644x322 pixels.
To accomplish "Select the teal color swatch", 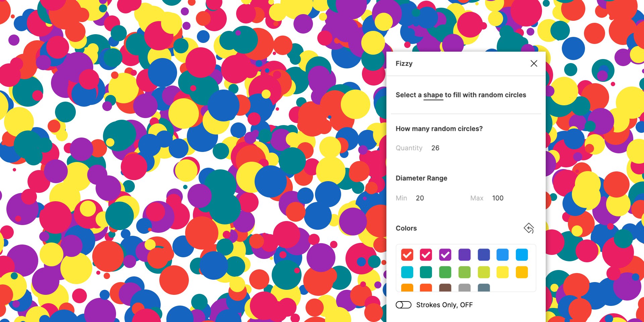I will pyautogui.click(x=426, y=272).
